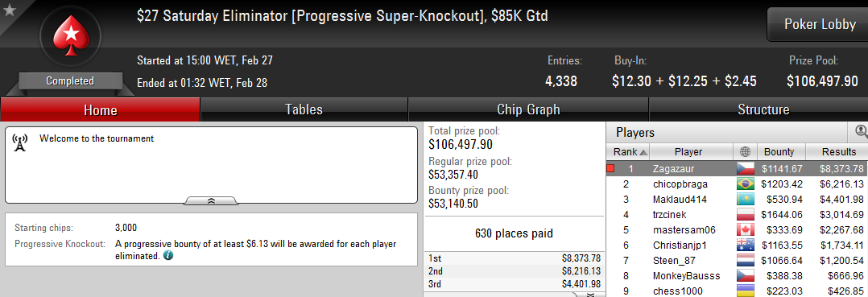Open the Structure tab
This screenshot has width=868, height=297.
point(763,109)
